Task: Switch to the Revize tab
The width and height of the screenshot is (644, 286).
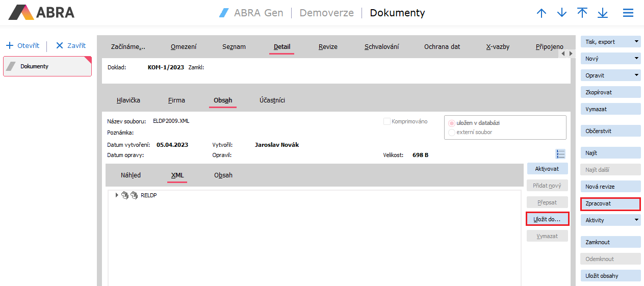Action: click(328, 46)
